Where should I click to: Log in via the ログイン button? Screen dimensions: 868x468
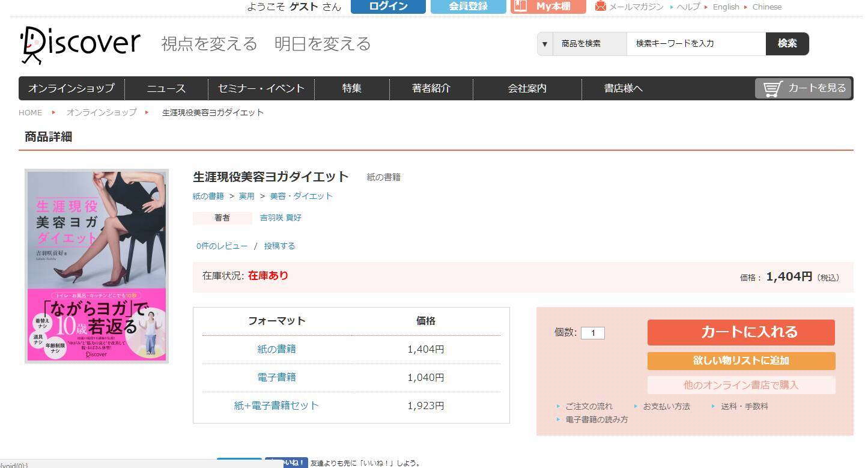[387, 7]
